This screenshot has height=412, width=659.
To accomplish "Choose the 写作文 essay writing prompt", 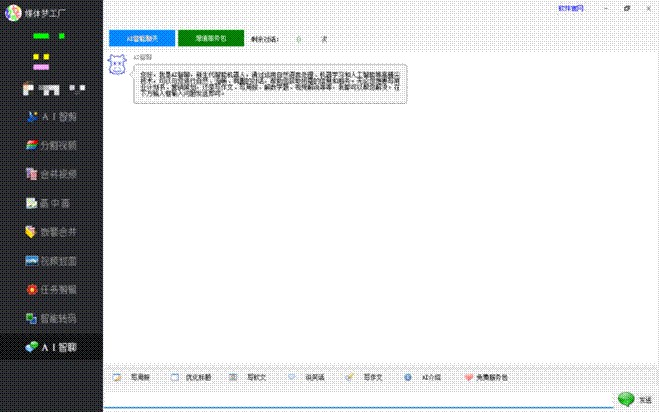I will (x=364, y=378).
